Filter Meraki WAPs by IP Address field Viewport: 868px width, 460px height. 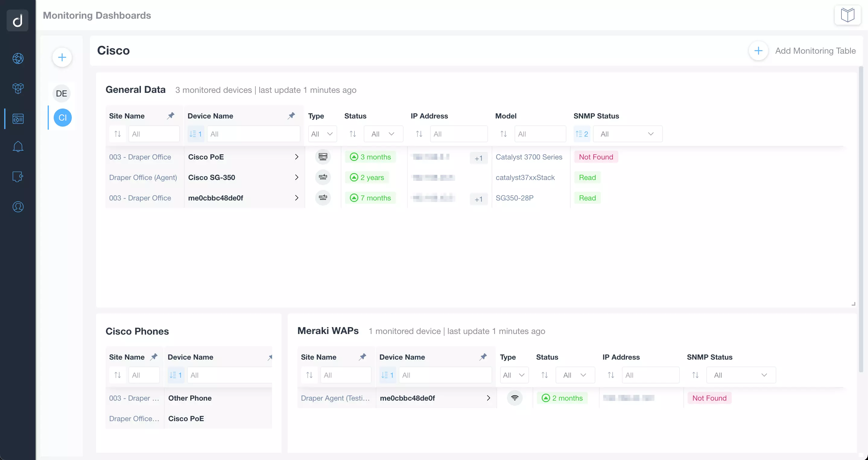tap(650, 375)
